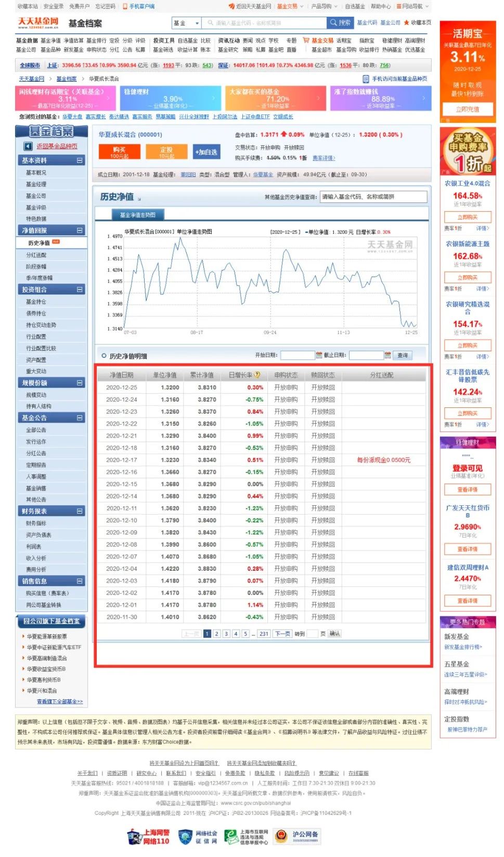The image size is (504, 857).
Task: Click the 手机访问当前基金品种页 icon
Action: (366, 79)
